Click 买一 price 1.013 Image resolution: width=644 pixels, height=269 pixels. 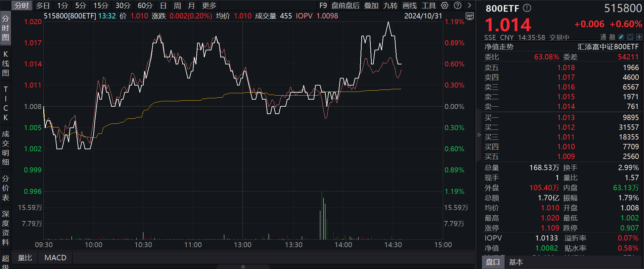(x=566, y=117)
